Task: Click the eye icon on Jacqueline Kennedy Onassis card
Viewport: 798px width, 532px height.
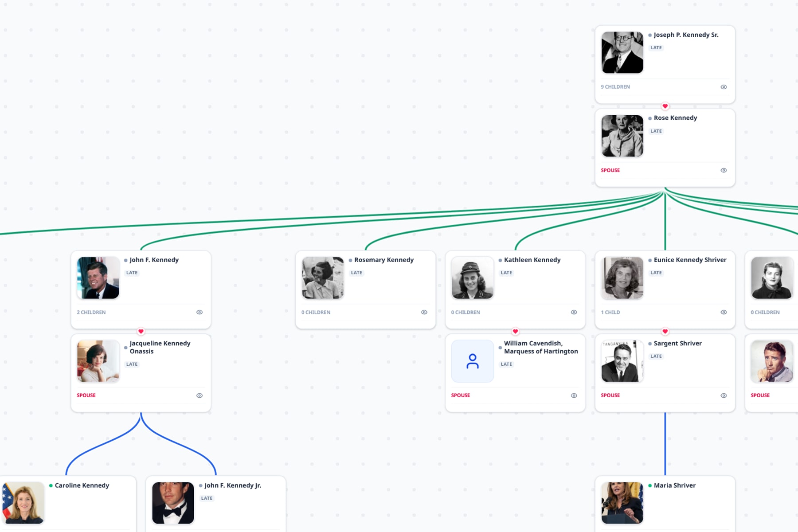Action: click(x=199, y=395)
